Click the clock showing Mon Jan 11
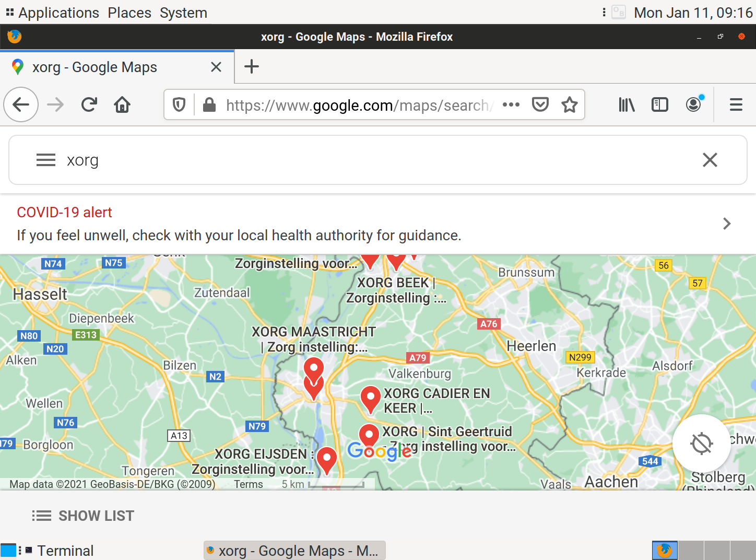This screenshot has height=560, width=756. point(693,13)
